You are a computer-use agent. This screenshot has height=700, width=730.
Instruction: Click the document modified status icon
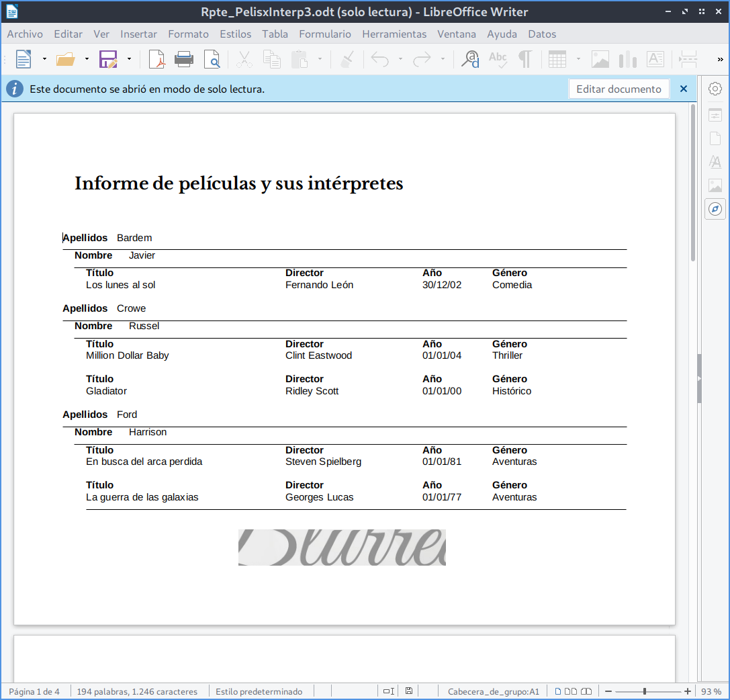(409, 691)
